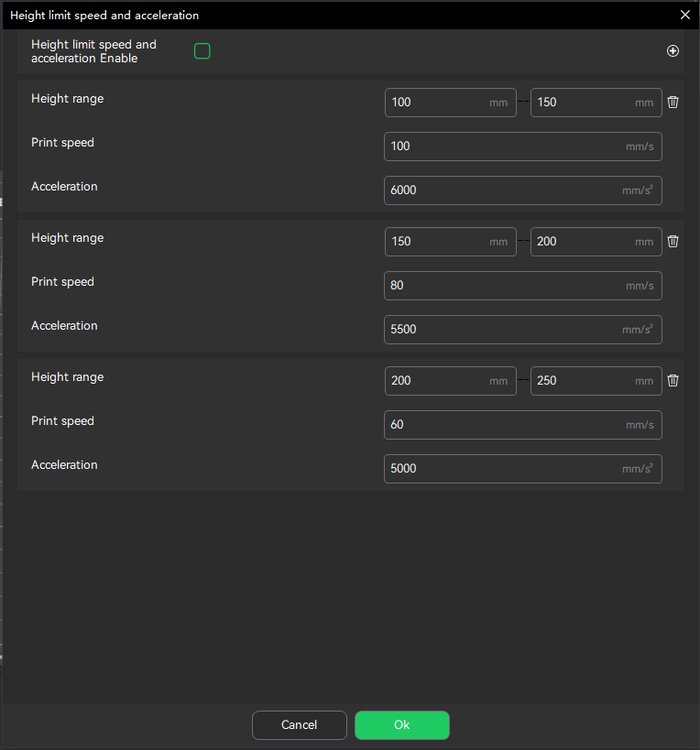The width and height of the screenshot is (700, 750).
Task: Click the print speed field showing 60
Action: [x=504, y=425]
